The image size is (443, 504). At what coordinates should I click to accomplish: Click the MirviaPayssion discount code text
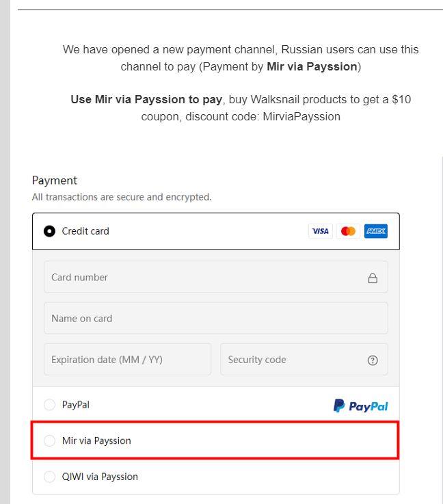click(301, 116)
